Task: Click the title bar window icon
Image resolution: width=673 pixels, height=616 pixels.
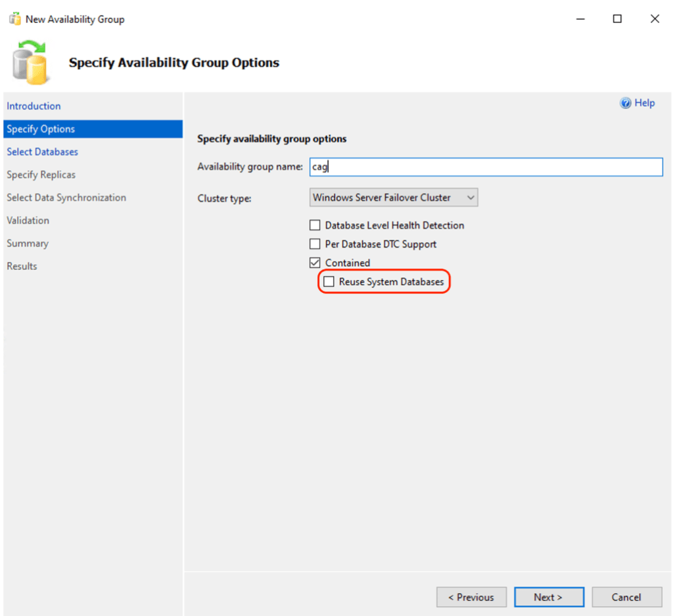Action: click(x=14, y=19)
